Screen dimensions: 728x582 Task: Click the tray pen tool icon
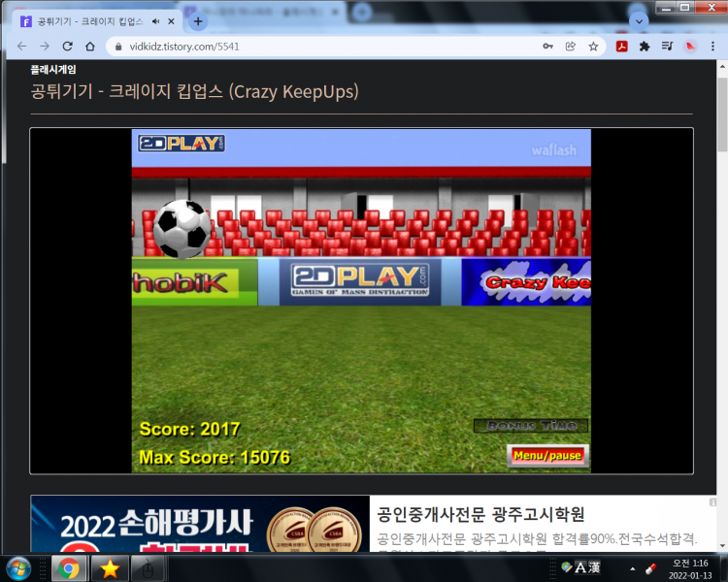click(650, 568)
